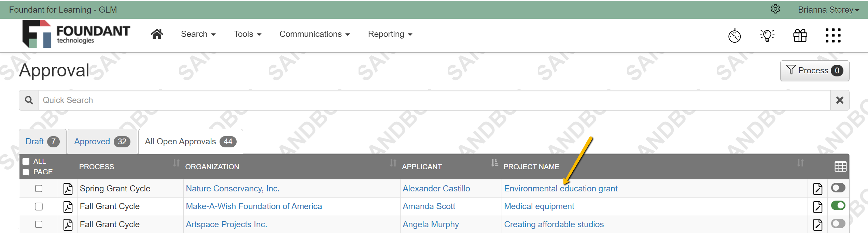The image size is (868, 233).
Task: Open the gift/what's new icon
Action: click(800, 35)
